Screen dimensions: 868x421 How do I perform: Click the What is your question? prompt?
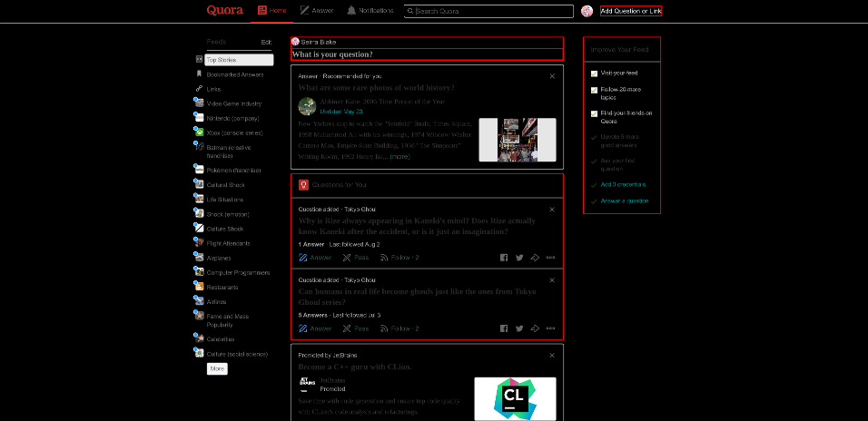[x=427, y=54]
